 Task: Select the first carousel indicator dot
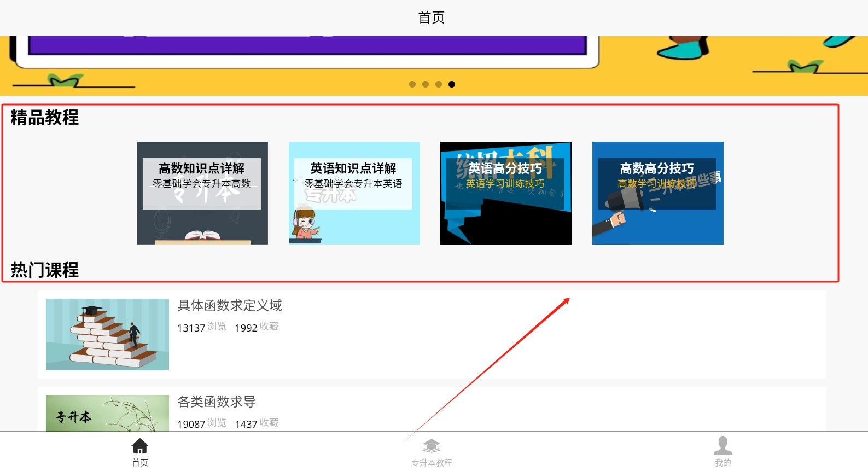click(x=412, y=84)
